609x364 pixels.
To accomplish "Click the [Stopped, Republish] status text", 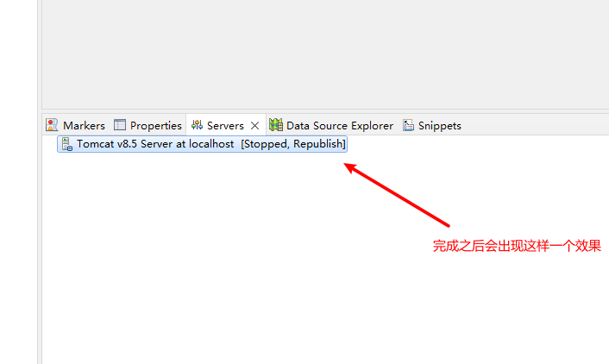I will (x=293, y=144).
